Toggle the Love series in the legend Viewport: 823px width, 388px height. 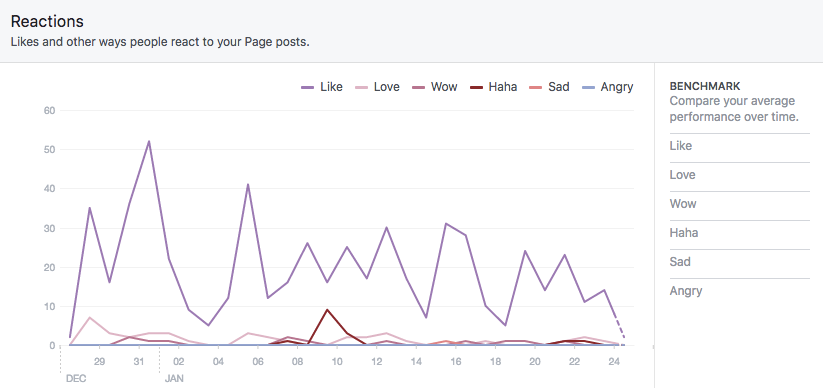377,87
